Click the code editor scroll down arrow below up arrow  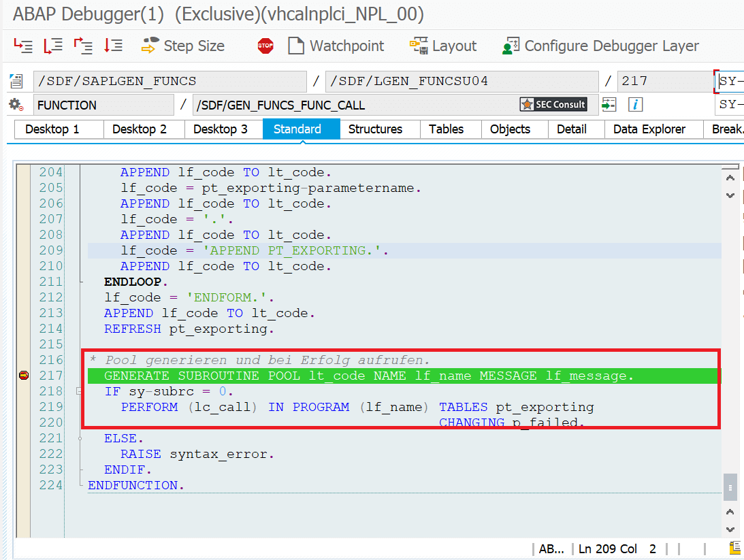(730, 195)
